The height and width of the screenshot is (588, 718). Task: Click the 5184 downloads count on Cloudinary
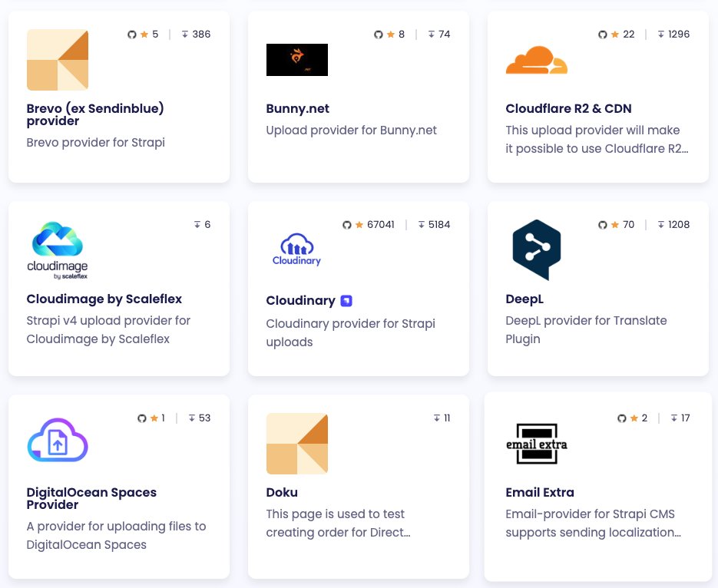point(439,225)
